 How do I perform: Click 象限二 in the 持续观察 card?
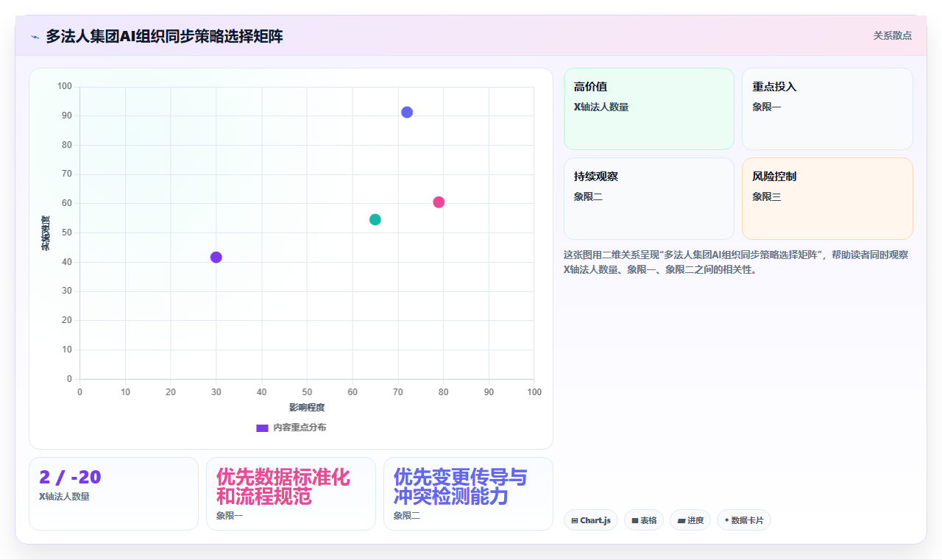tap(589, 196)
